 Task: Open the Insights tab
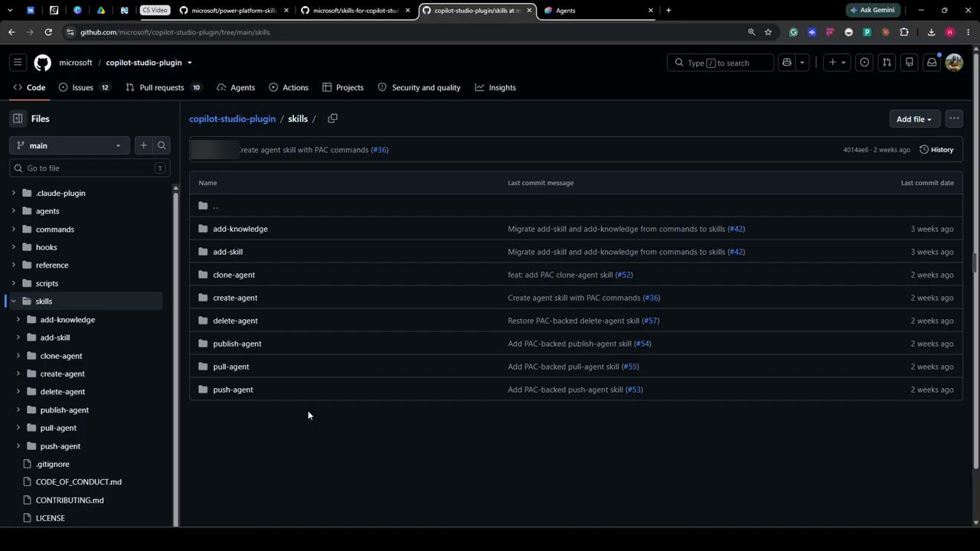pyautogui.click(x=495, y=87)
